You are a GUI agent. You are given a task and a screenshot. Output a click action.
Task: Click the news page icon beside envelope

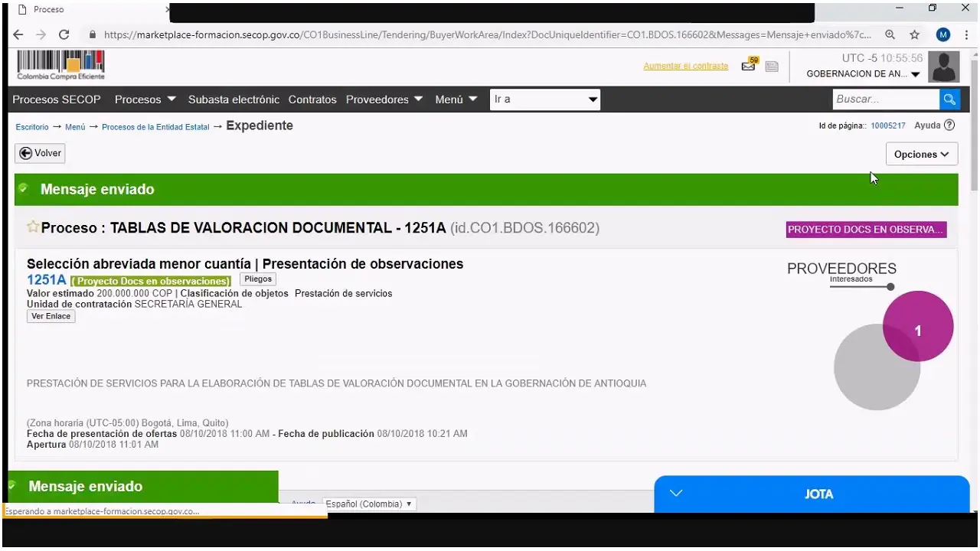(772, 67)
